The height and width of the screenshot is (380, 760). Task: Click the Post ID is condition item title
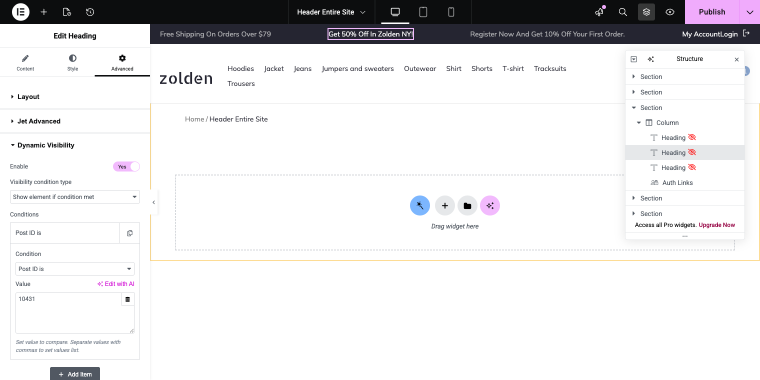[x=65, y=233]
